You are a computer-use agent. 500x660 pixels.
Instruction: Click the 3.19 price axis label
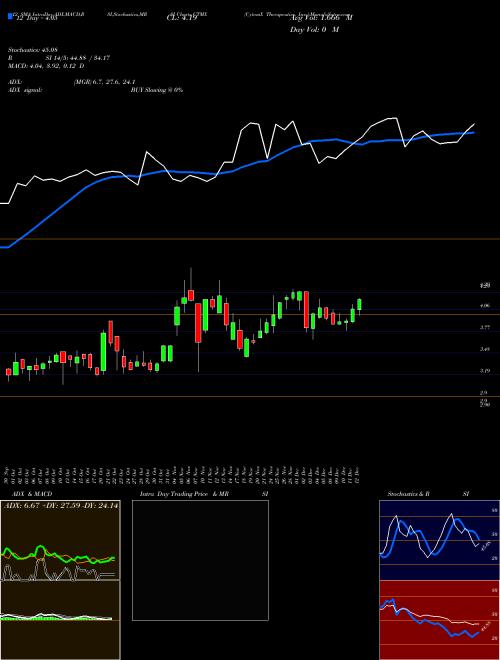point(484,371)
